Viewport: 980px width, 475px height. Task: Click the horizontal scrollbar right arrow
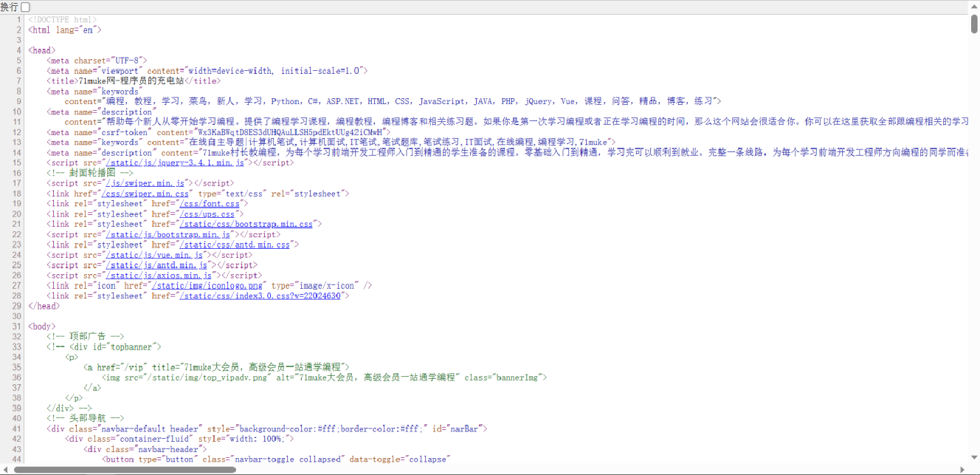coord(962,469)
